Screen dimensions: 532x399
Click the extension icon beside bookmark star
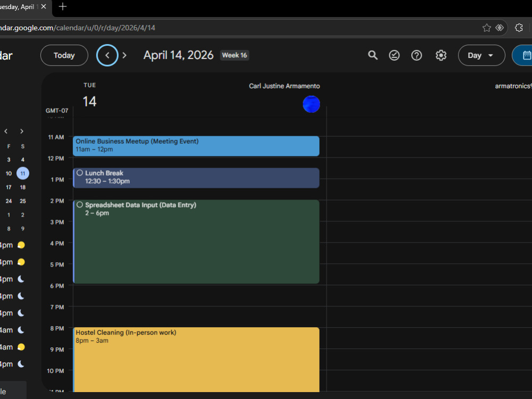(500, 28)
